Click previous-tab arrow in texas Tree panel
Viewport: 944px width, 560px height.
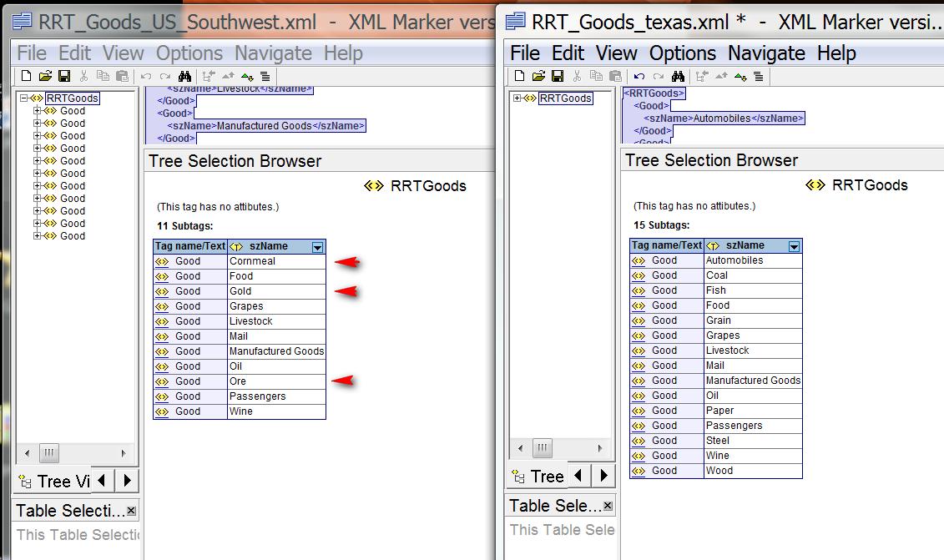pyautogui.click(x=578, y=475)
